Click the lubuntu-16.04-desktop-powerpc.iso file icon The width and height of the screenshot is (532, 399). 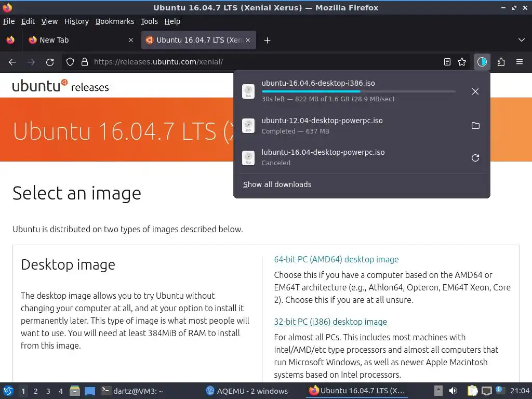click(248, 158)
